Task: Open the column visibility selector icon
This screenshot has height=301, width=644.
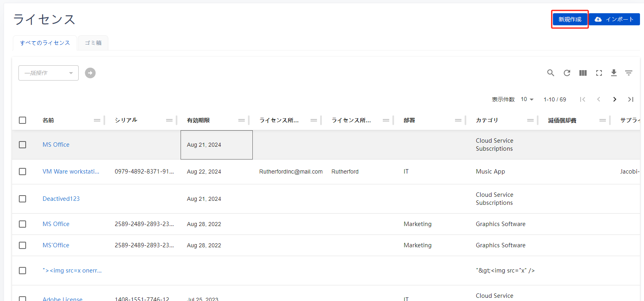Action: point(583,73)
